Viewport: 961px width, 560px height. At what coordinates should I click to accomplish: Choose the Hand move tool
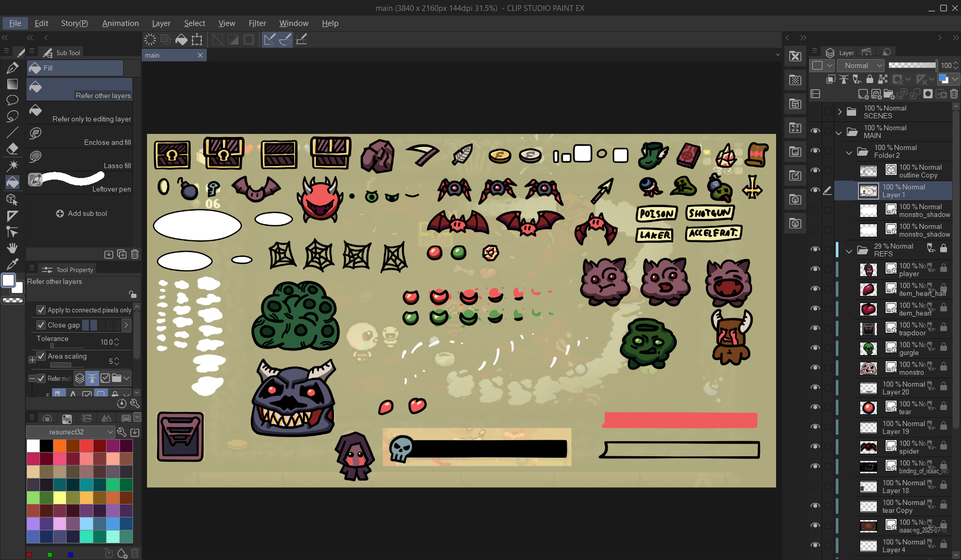[12, 248]
